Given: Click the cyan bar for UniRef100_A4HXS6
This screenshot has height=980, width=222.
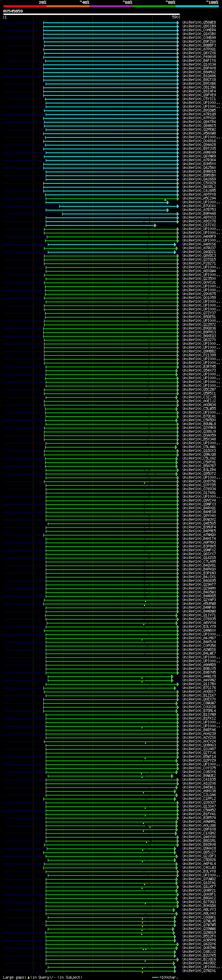Looking at the screenshot, I should [x=112, y=244].
